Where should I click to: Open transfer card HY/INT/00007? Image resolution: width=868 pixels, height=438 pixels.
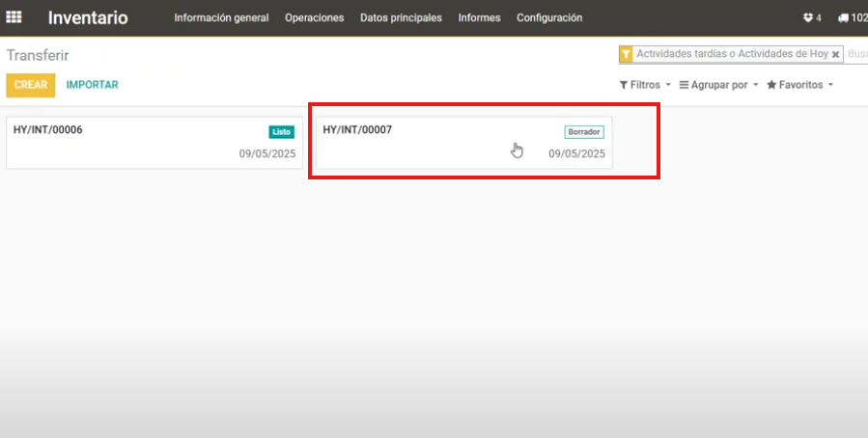pos(434,143)
